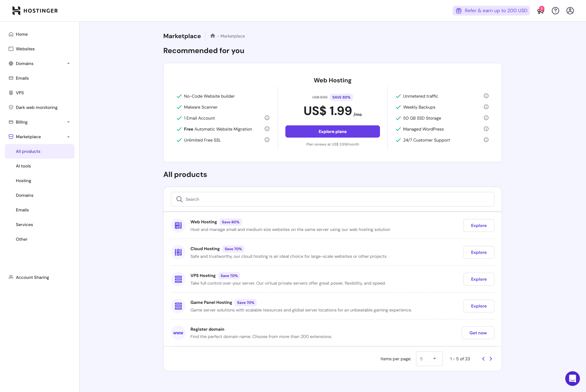Click the search magnifier icon

(x=179, y=199)
